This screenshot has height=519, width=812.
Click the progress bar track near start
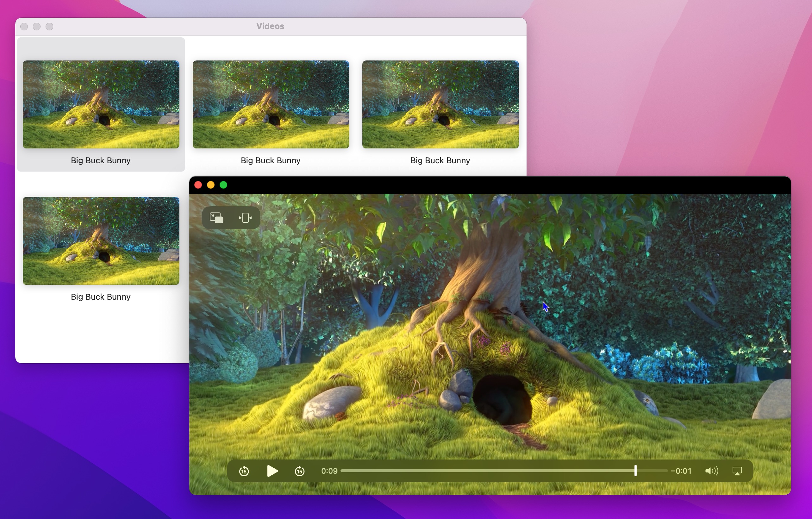point(351,471)
